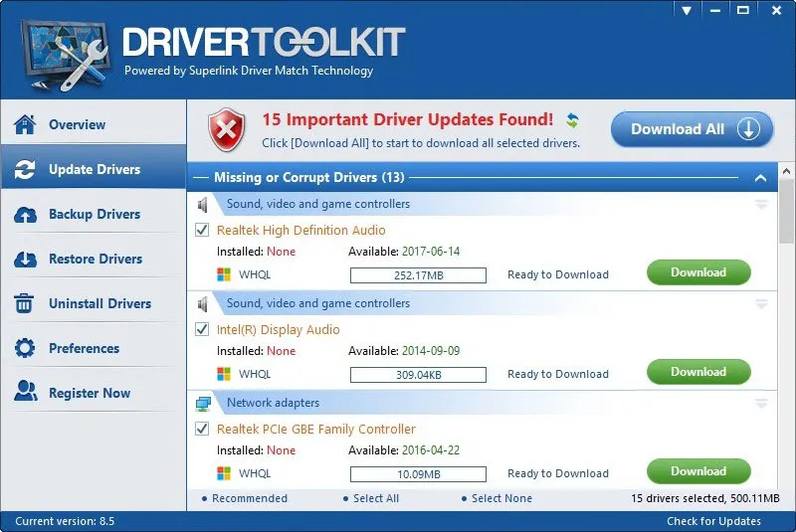
Task: Click the 309.04KB download progress bar
Action: coord(418,375)
